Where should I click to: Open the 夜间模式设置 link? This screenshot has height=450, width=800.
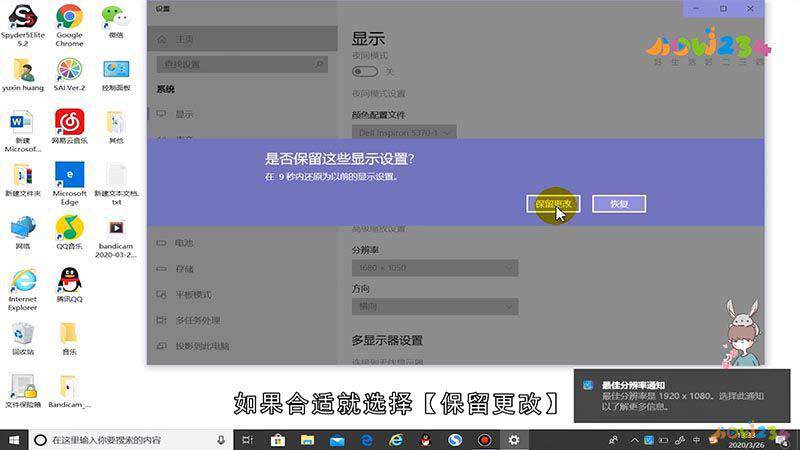point(379,94)
